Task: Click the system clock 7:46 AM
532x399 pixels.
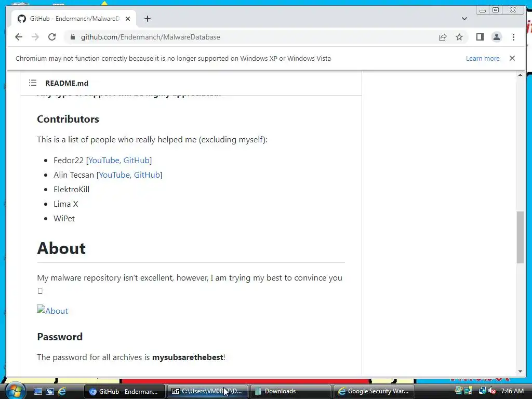Action: pyautogui.click(x=512, y=391)
